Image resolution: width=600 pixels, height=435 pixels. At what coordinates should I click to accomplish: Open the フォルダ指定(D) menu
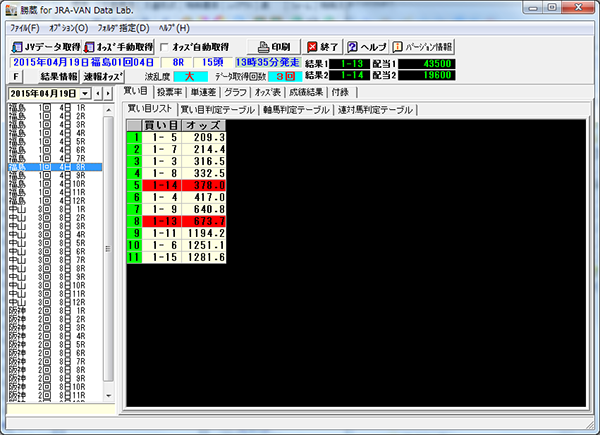click(123, 28)
